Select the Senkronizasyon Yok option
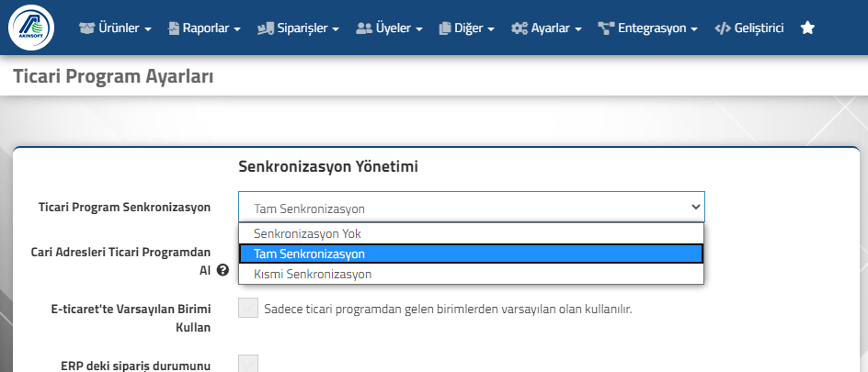The image size is (868, 372). (471, 233)
